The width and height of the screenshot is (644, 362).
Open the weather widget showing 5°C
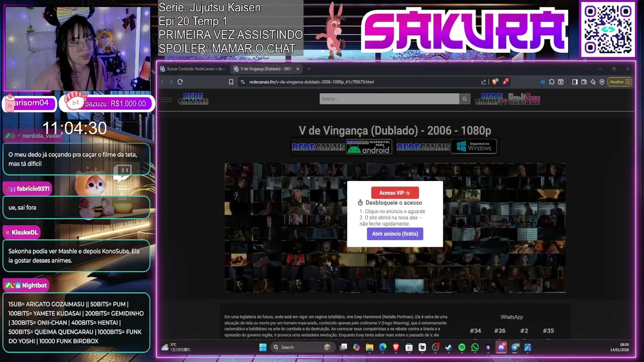(176, 347)
